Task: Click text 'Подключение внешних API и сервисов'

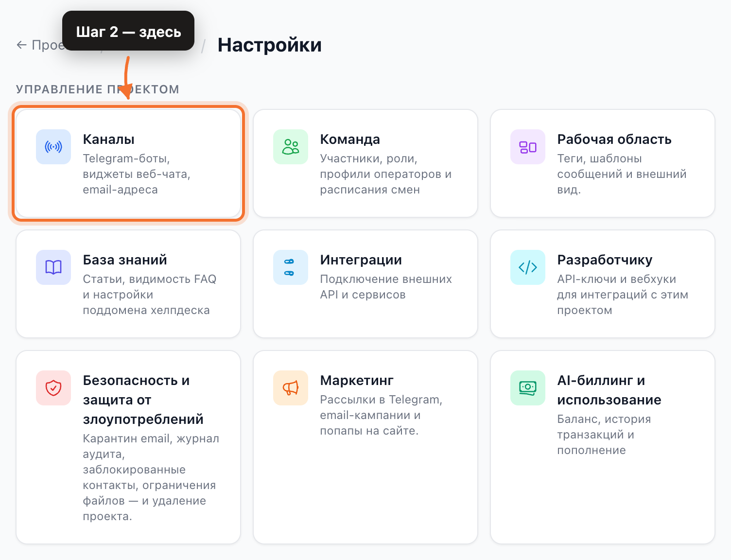Action: (386, 287)
